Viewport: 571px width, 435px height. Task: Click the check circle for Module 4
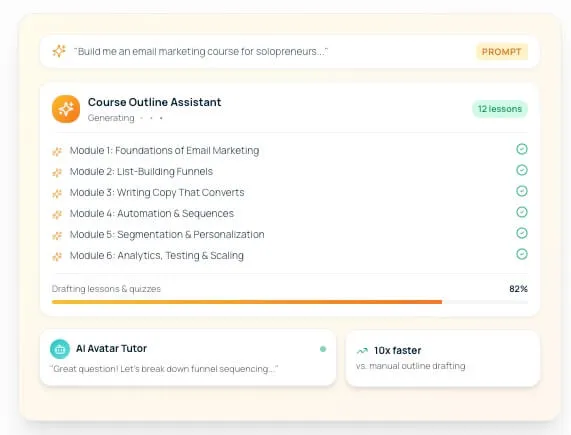tap(522, 212)
